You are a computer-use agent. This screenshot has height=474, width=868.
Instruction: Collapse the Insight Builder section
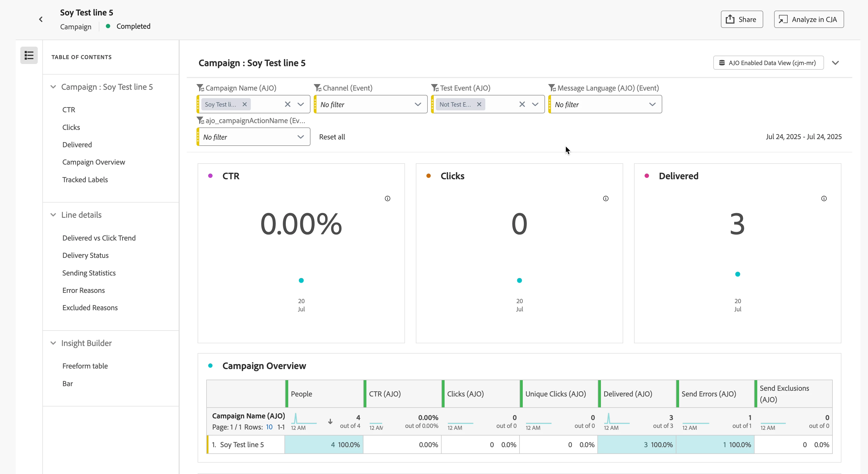pyautogui.click(x=53, y=343)
